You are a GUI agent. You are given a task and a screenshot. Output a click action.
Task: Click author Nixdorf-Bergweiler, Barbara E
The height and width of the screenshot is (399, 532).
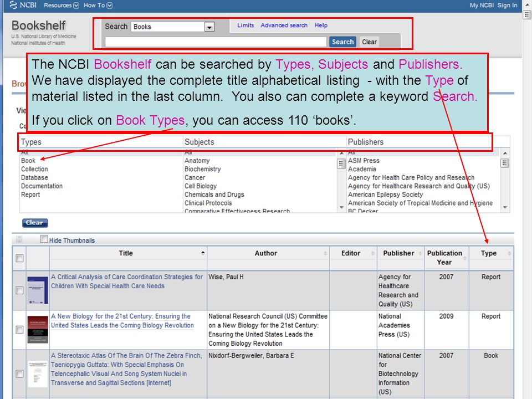click(x=251, y=356)
